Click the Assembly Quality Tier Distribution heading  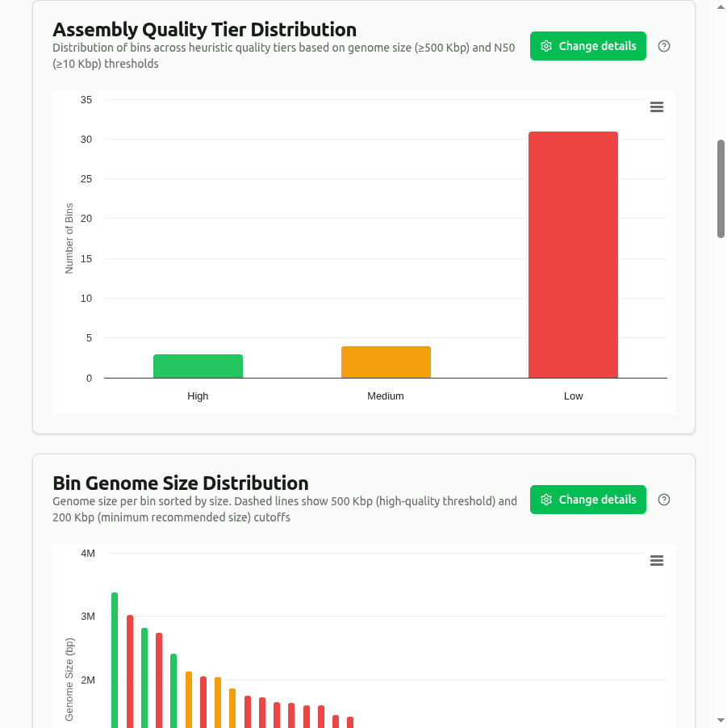click(x=204, y=29)
